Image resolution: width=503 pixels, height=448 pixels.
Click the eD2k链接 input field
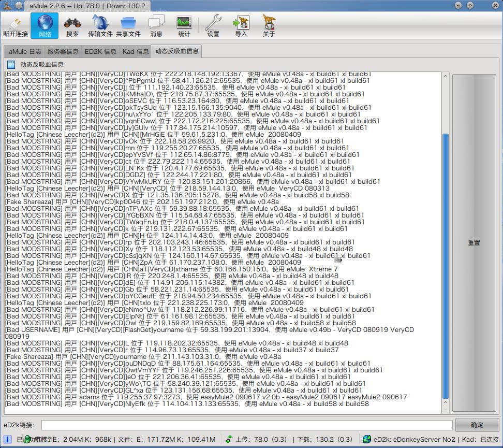247,425
